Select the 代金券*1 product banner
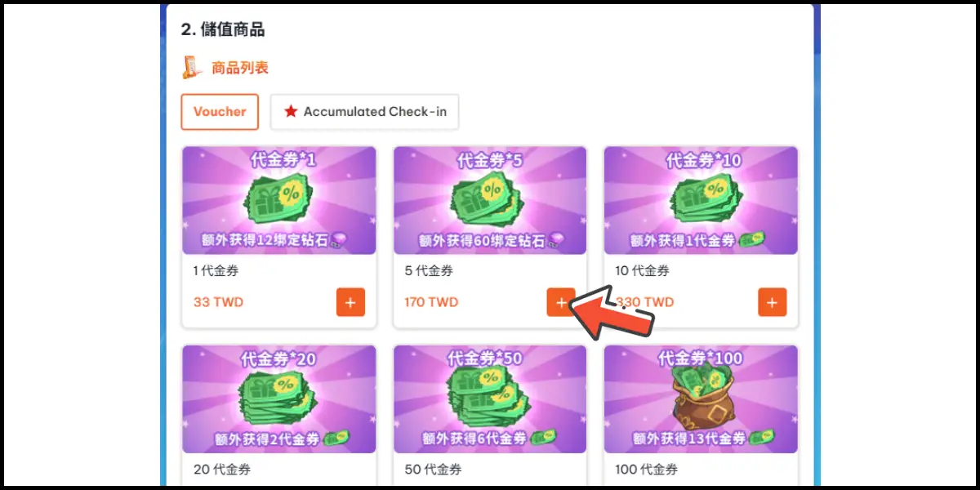980x490 pixels. tap(279, 201)
